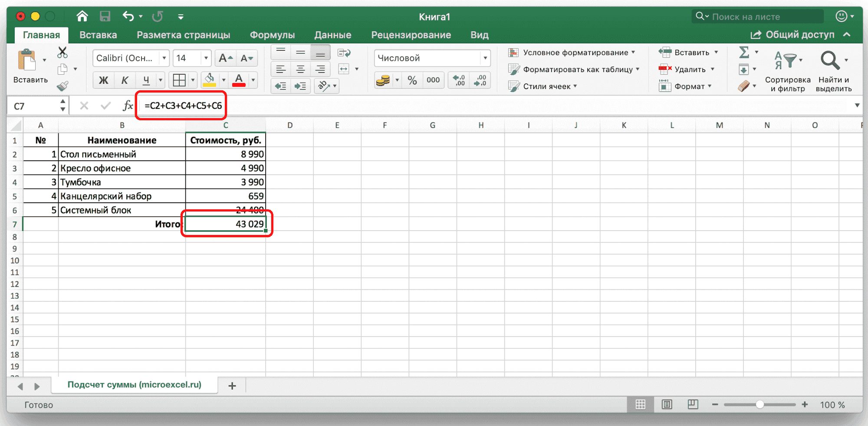Image resolution: width=868 pixels, height=426 pixels.
Task: Click the increase font size icon
Action: pos(226,58)
